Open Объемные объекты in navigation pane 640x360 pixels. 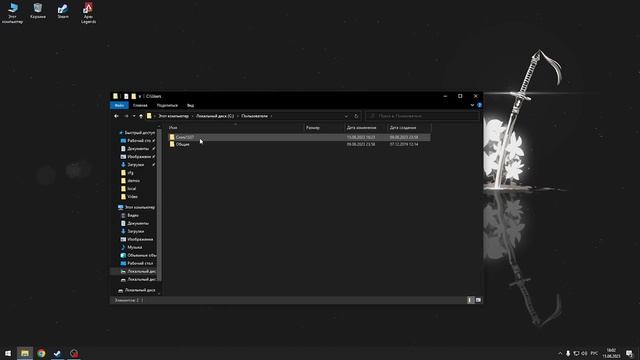tap(138, 255)
